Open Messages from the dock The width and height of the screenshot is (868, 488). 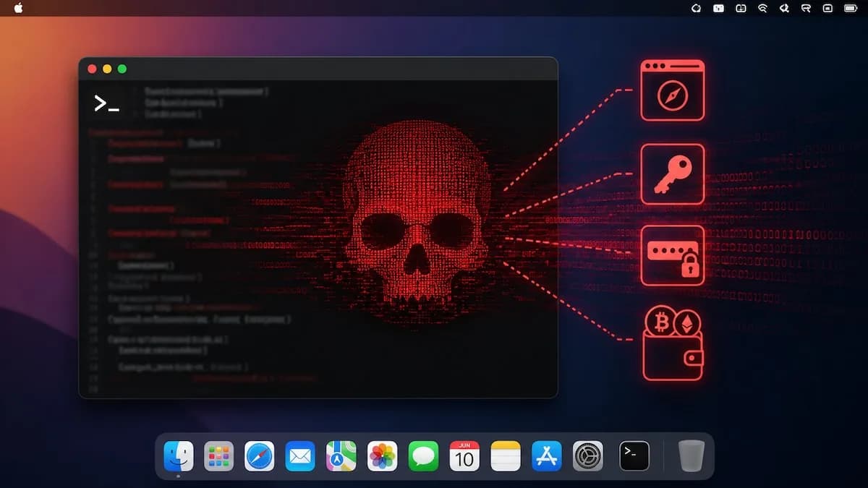(x=423, y=456)
